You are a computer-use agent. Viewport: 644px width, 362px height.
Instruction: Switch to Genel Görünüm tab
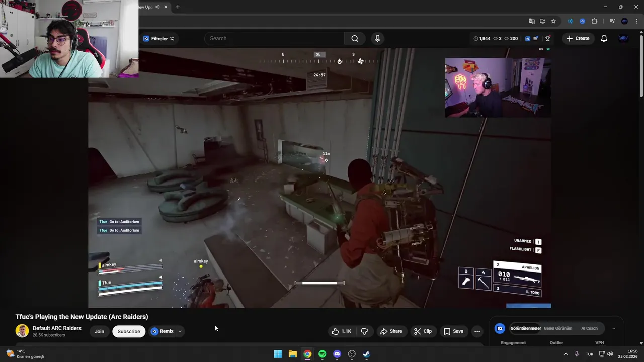pos(558,328)
